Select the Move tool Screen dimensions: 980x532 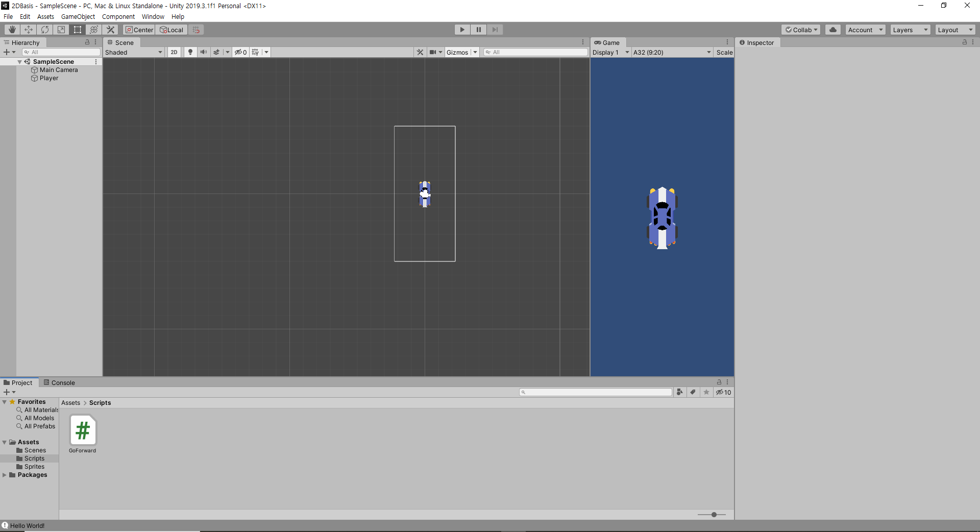[x=29, y=30]
